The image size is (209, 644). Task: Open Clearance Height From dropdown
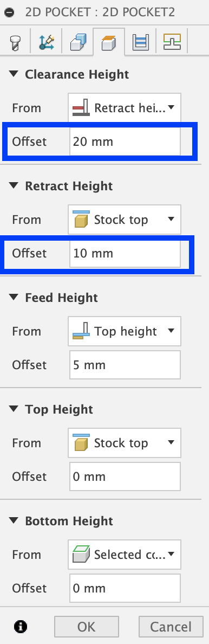click(125, 108)
